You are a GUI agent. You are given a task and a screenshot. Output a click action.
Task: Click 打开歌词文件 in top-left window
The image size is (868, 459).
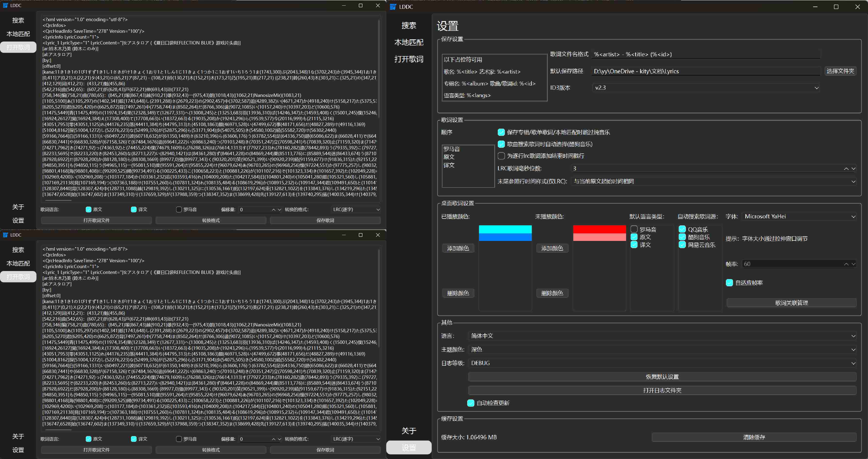pyautogui.click(x=96, y=220)
